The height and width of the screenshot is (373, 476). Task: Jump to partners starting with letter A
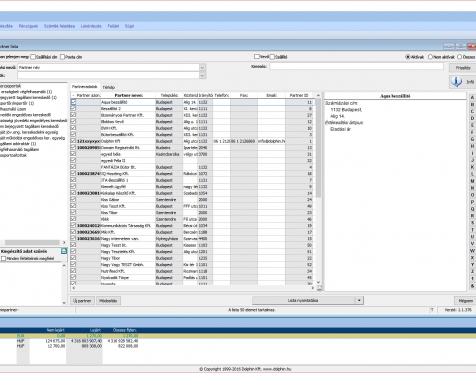coord(472,97)
